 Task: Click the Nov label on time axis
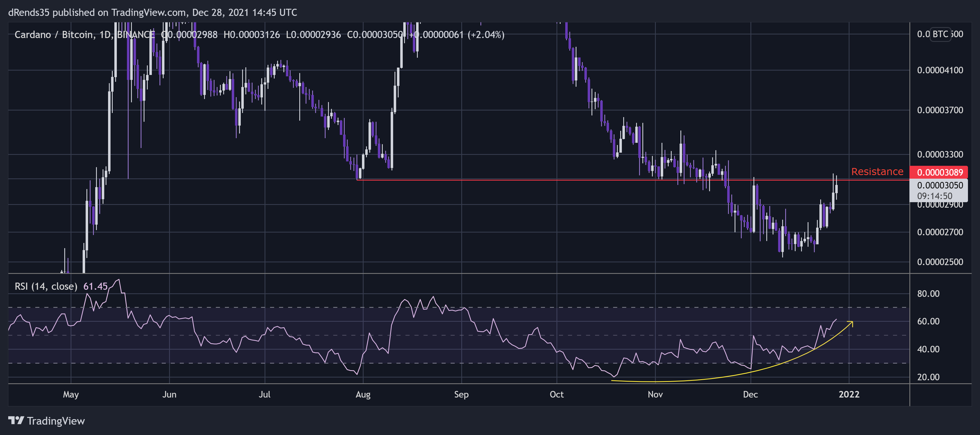pos(655,394)
